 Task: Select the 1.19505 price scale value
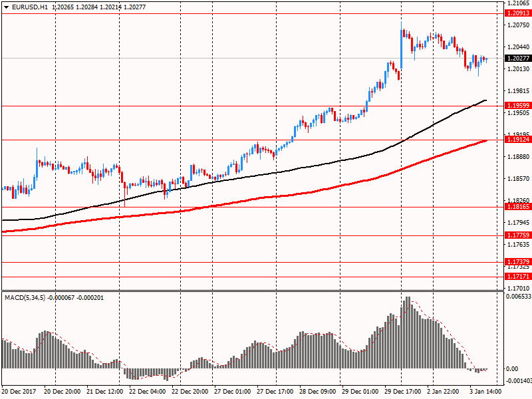point(518,112)
